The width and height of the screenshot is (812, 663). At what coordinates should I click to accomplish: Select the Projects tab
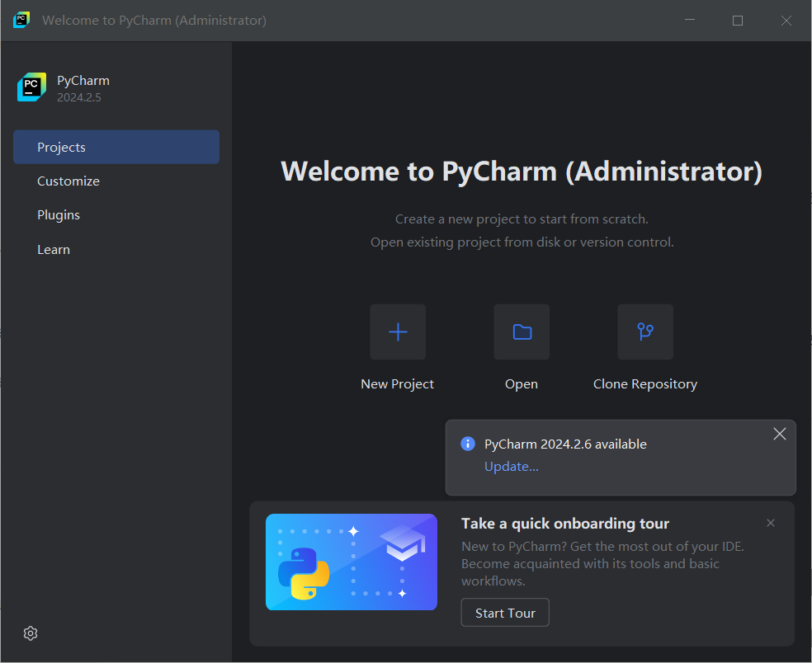[x=116, y=147]
